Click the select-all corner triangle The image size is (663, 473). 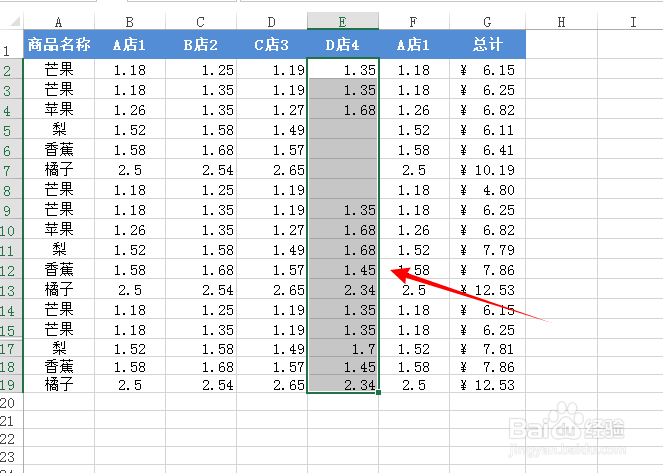15,21
